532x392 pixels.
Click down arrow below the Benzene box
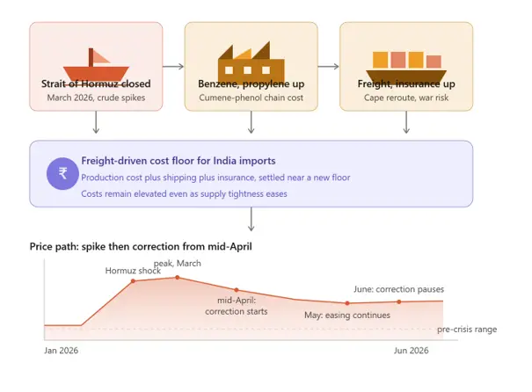251,122
